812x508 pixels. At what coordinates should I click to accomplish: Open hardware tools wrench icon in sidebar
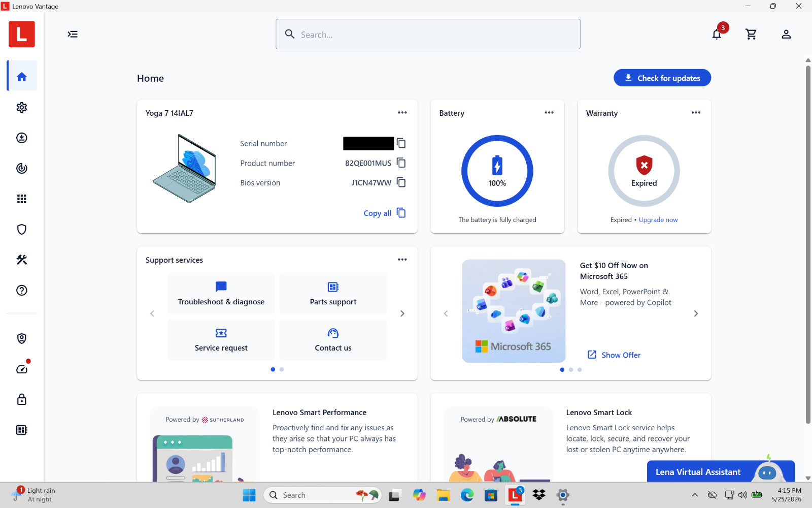coord(22,260)
